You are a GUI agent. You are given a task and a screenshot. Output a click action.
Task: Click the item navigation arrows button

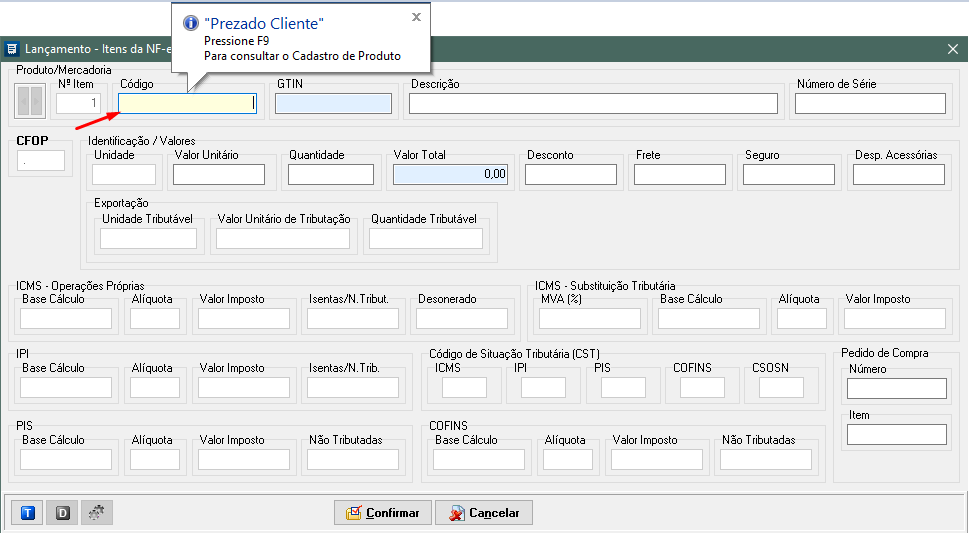click(30, 100)
